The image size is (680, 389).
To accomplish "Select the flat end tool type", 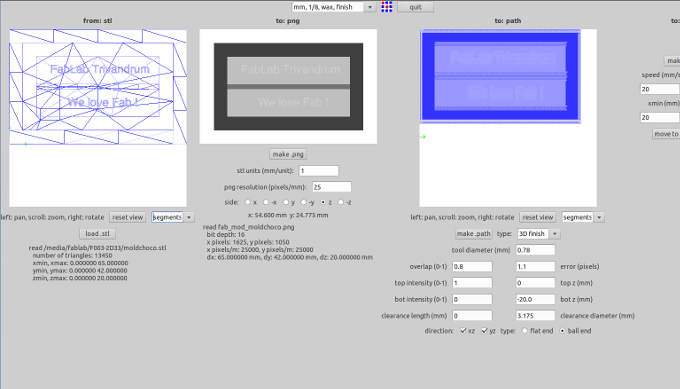I will click(525, 331).
